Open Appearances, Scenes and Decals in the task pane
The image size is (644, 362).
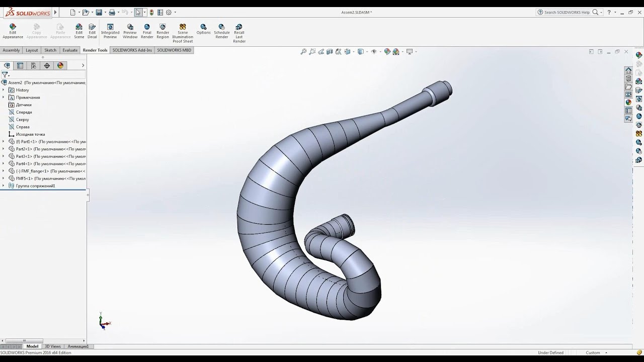pos(628,102)
